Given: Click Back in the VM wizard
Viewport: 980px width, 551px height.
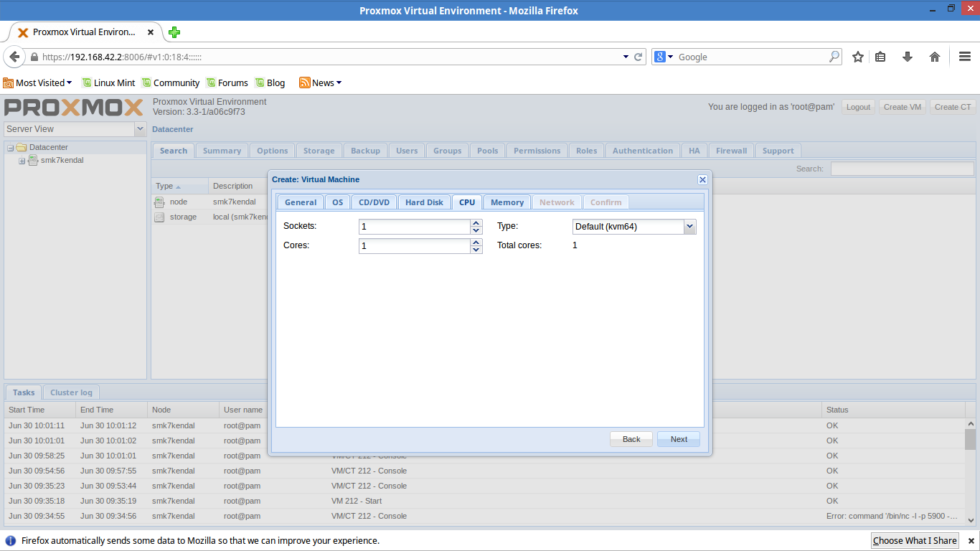Looking at the screenshot, I should pyautogui.click(x=631, y=439).
